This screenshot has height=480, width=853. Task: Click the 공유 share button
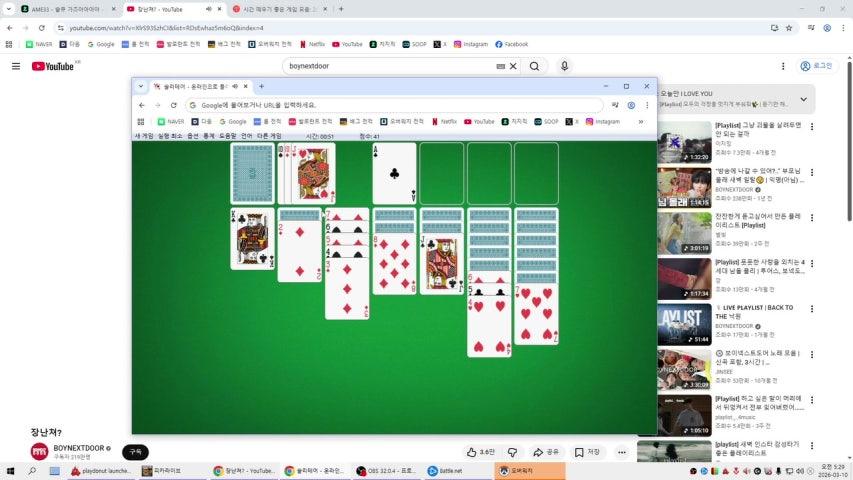[546, 452]
